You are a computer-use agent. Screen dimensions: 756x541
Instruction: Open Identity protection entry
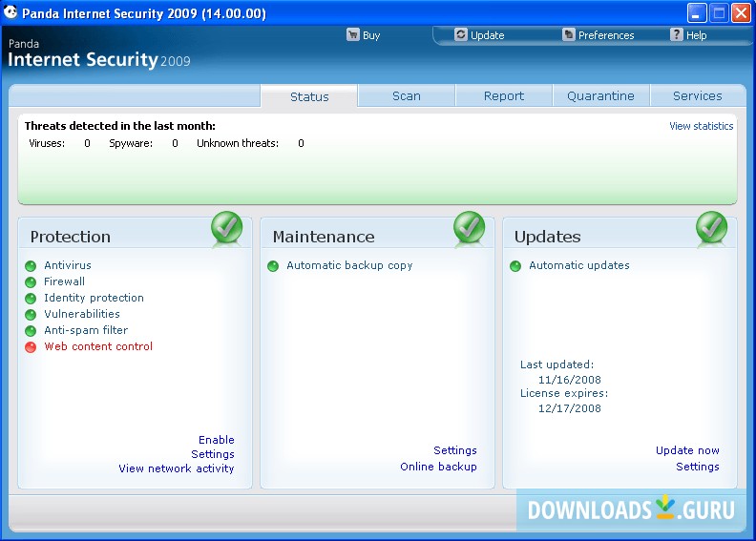click(94, 298)
